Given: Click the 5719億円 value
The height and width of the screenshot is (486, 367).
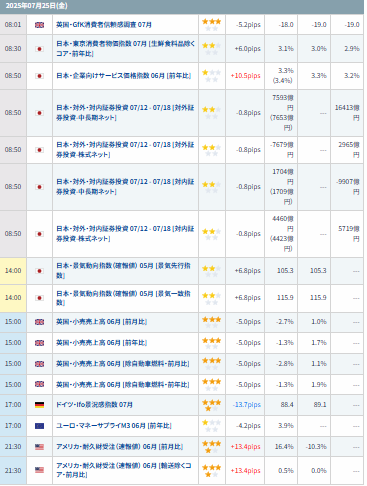Looking at the screenshot, I should [x=349, y=234].
